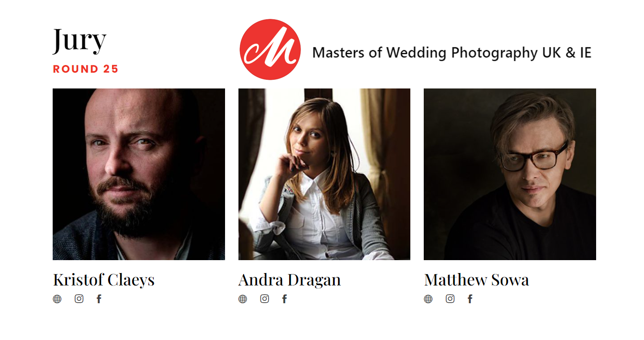The image size is (644, 340).
Task: Click the red circular M logo
Action: coord(270,49)
